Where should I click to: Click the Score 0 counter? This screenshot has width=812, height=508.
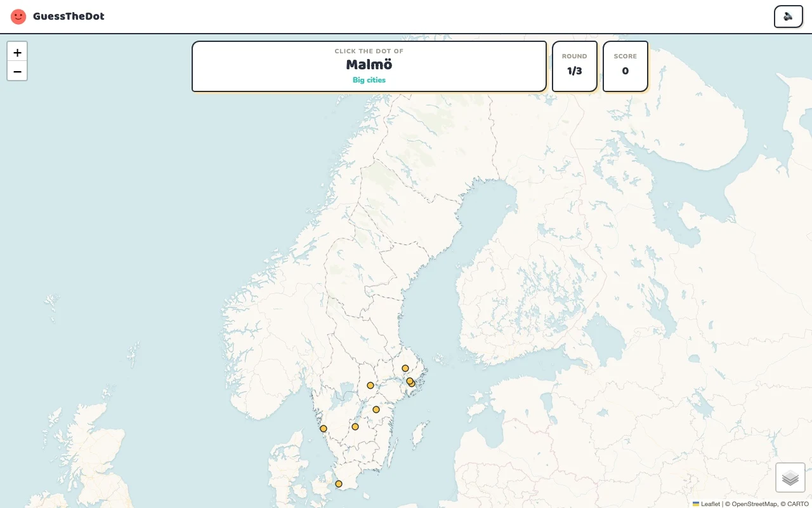(625, 66)
